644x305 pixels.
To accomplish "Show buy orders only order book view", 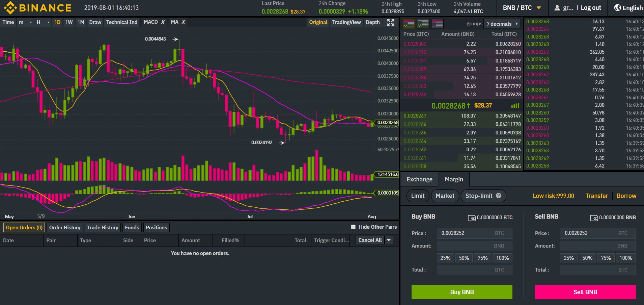I will [x=423, y=24].
